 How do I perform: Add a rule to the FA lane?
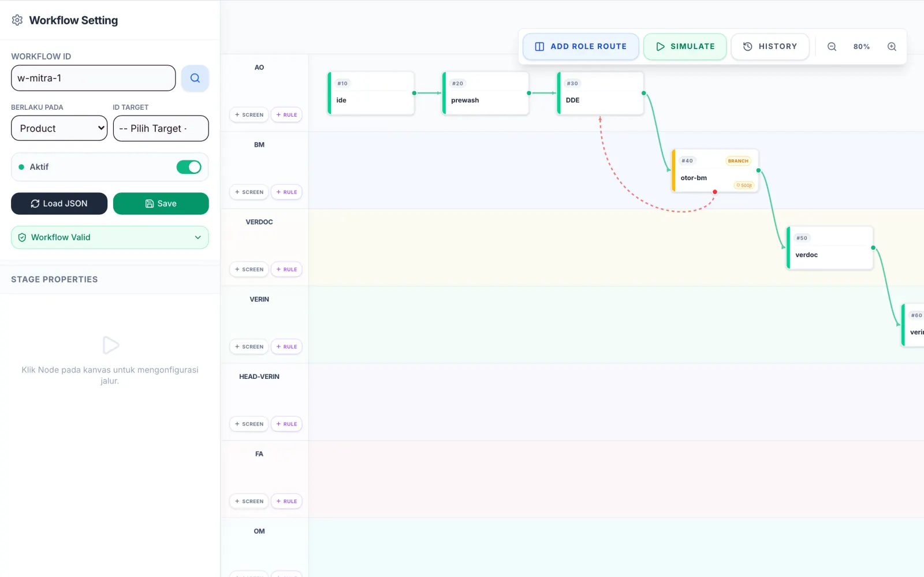point(286,502)
